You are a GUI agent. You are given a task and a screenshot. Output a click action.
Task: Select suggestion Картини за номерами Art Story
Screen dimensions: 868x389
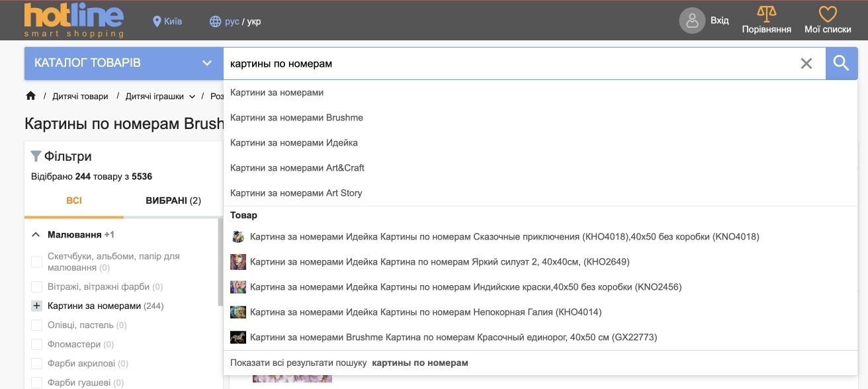click(541, 193)
